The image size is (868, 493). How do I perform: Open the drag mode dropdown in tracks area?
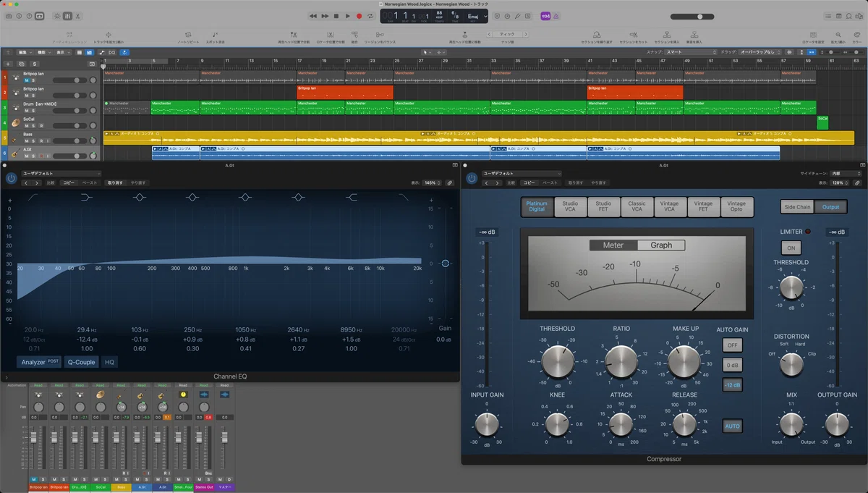click(761, 52)
